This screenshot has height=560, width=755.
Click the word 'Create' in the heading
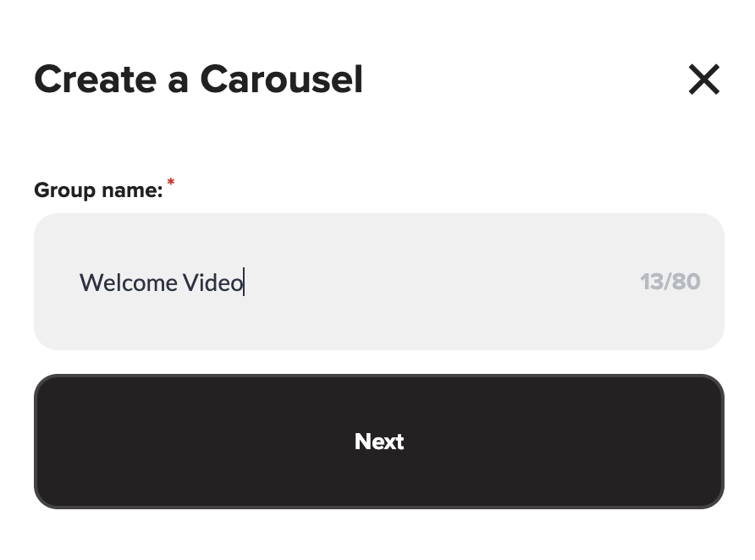click(96, 80)
